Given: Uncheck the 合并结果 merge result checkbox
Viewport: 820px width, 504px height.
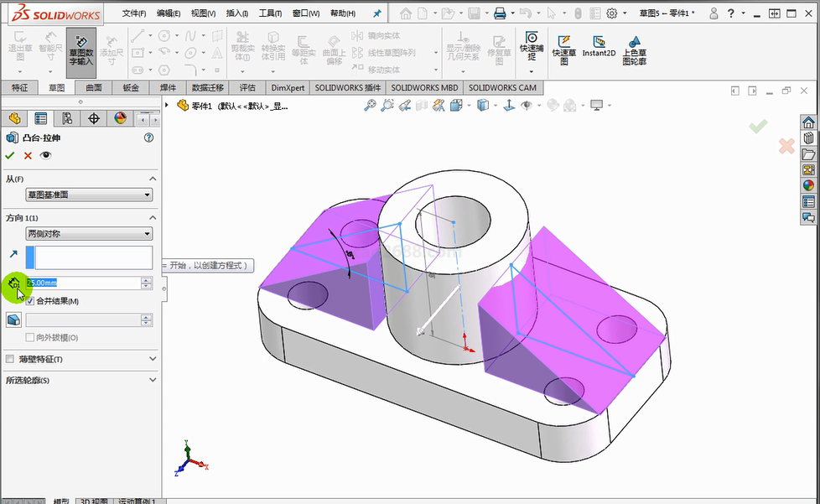Looking at the screenshot, I should click(x=30, y=301).
